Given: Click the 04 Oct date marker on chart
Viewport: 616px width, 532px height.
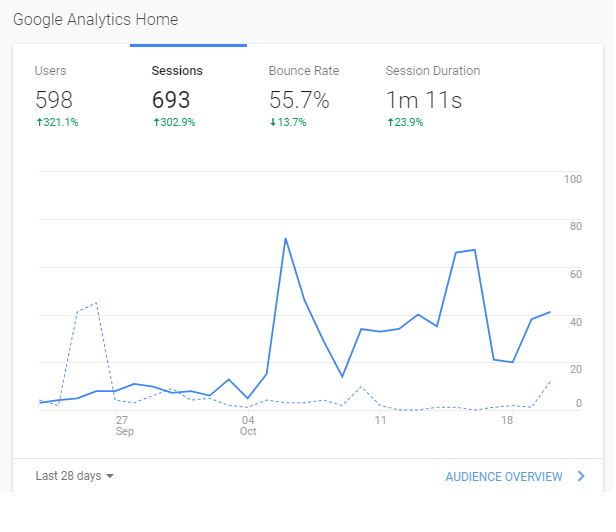Looking at the screenshot, I should point(248,426).
